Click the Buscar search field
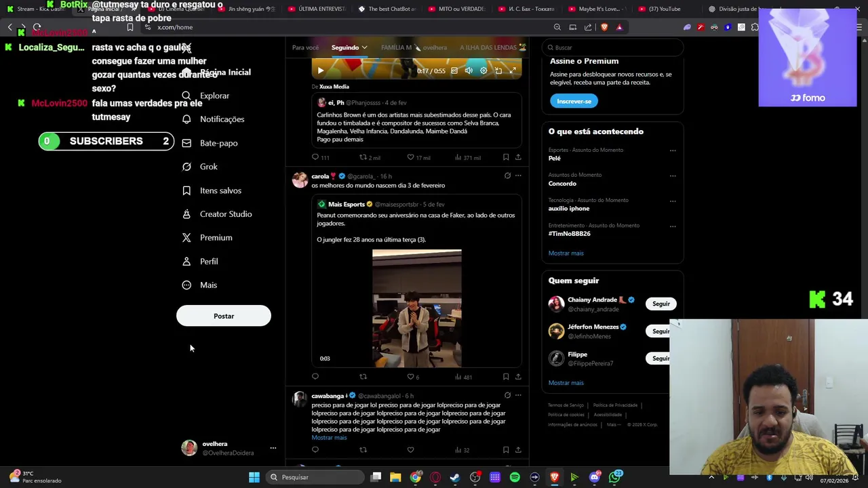This screenshot has height=488, width=868. click(x=612, y=47)
